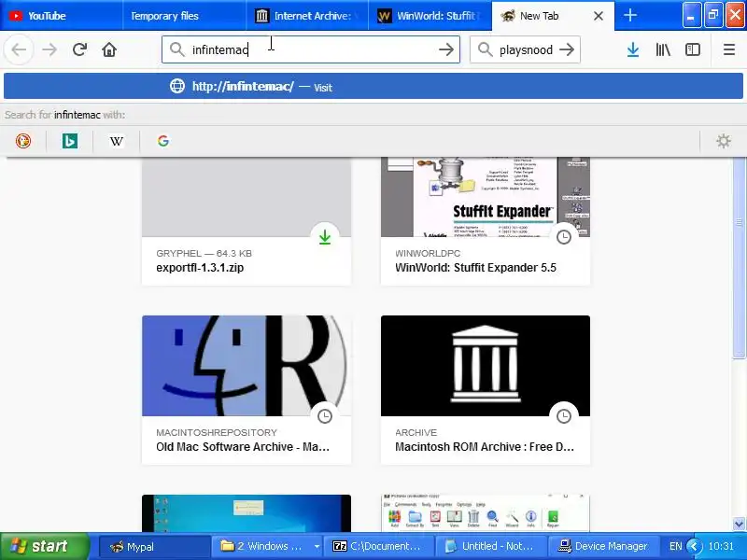Select the Mypal taskbar button
747x560 pixels.
click(x=154, y=546)
